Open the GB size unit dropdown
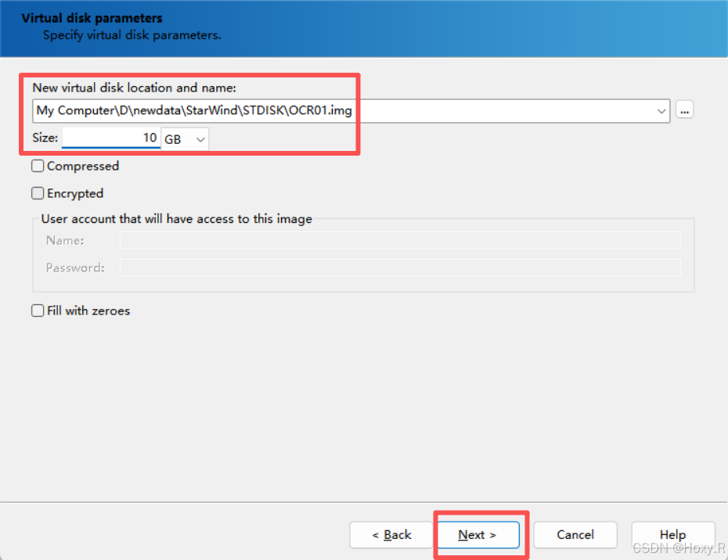This screenshot has height=560, width=728. tap(185, 138)
